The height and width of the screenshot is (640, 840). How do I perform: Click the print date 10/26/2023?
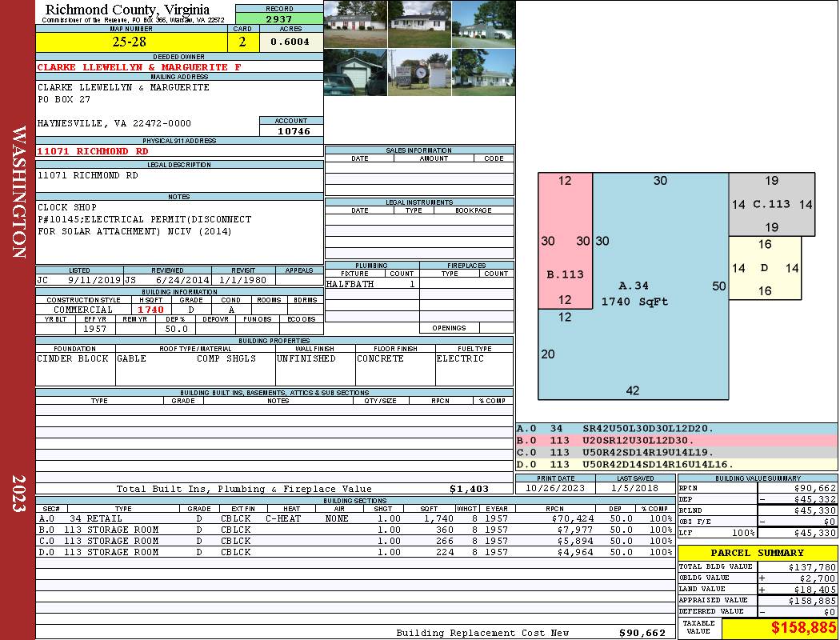click(555, 488)
